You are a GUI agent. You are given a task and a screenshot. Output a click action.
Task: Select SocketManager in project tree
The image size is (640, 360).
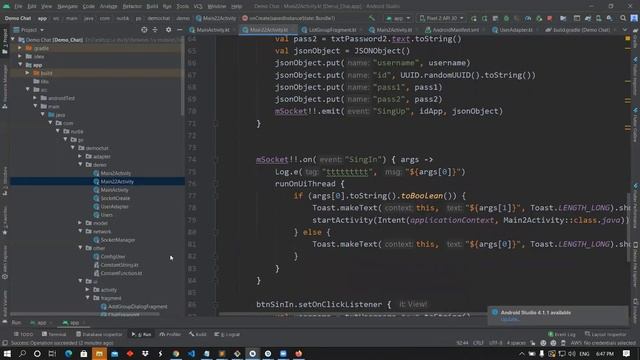coord(118,240)
